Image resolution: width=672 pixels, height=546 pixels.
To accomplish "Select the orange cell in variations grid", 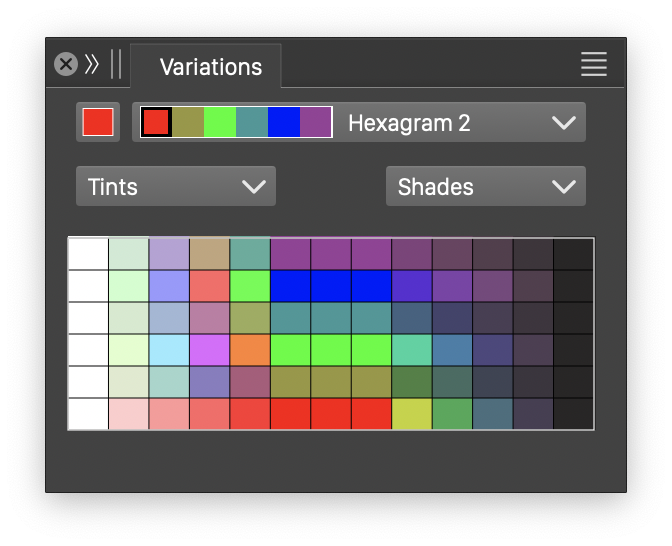I will (x=250, y=350).
